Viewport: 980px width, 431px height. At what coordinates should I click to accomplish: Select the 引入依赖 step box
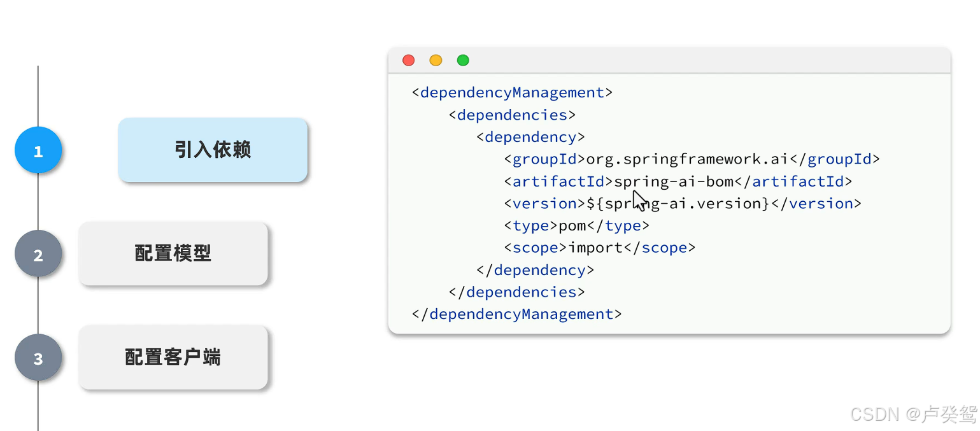pos(213,150)
